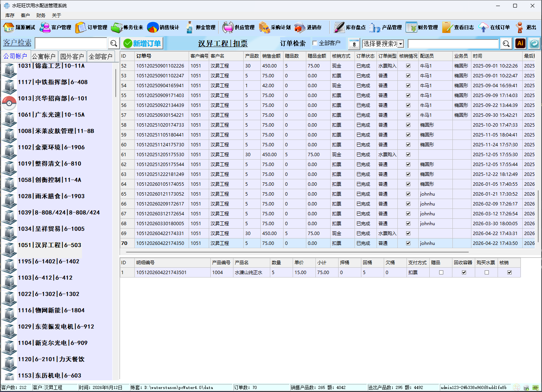The height and width of the screenshot is (392, 542).
Task: Switch to the 全部客户 tab
Action: [101, 56]
